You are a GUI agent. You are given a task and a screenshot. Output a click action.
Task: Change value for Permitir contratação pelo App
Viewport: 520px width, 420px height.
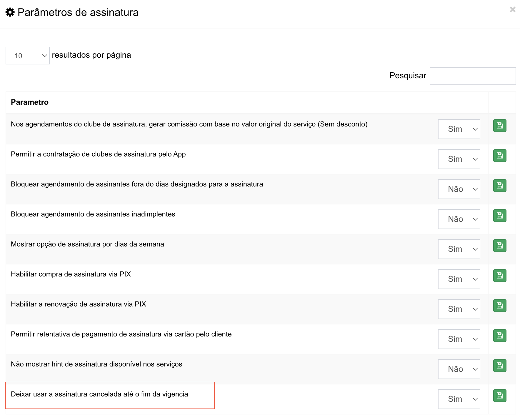[x=459, y=159]
